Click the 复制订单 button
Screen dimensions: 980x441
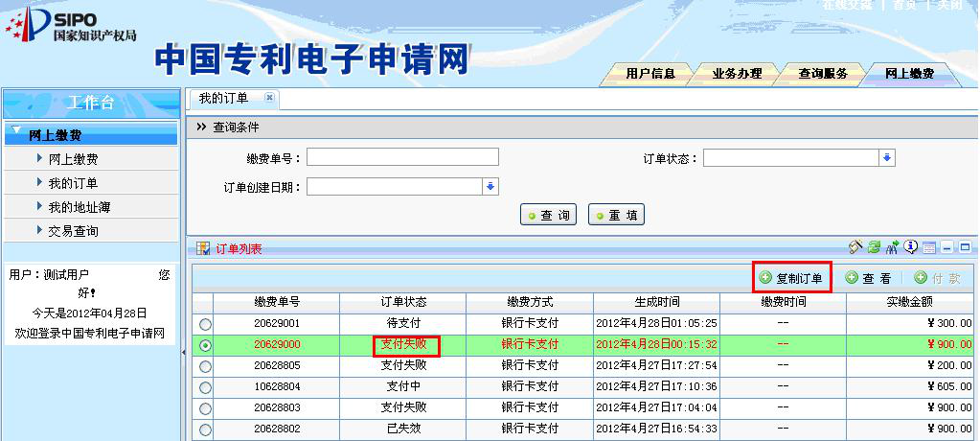790,278
